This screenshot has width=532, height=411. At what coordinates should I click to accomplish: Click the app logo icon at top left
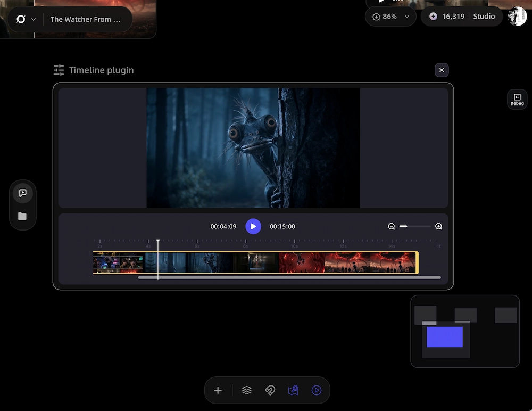[x=21, y=19]
